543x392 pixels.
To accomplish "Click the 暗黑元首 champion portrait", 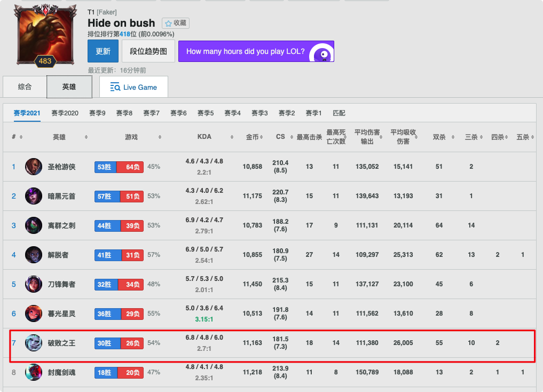I will pyautogui.click(x=34, y=196).
